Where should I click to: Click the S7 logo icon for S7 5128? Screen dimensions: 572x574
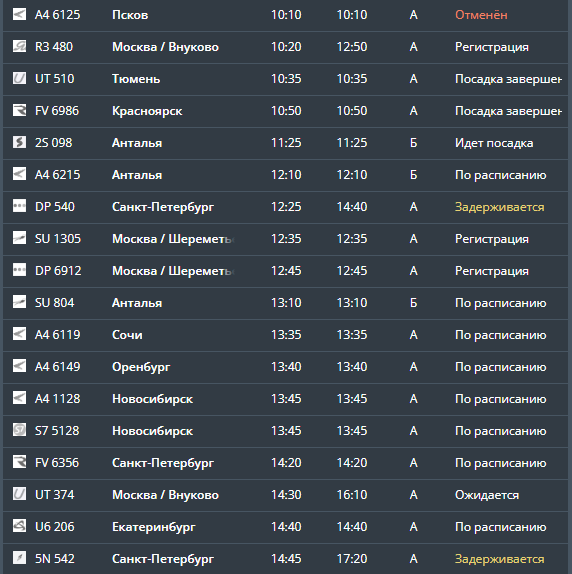pos(19,430)
